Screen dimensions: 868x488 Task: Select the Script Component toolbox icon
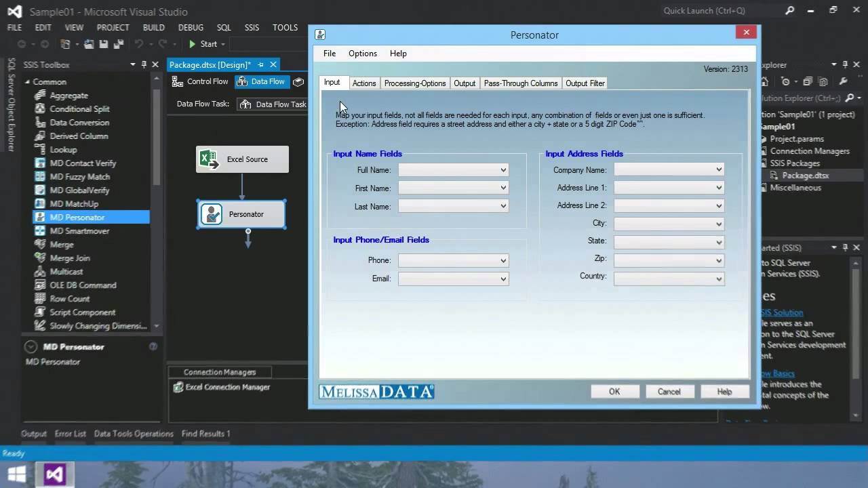coord(39,312)
